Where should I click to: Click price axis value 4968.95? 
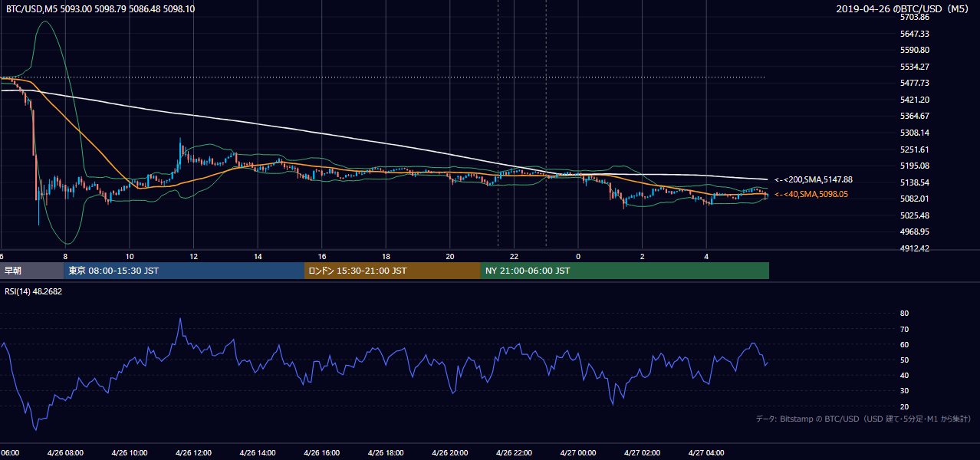pyautogui.click(x=915, y=232)
